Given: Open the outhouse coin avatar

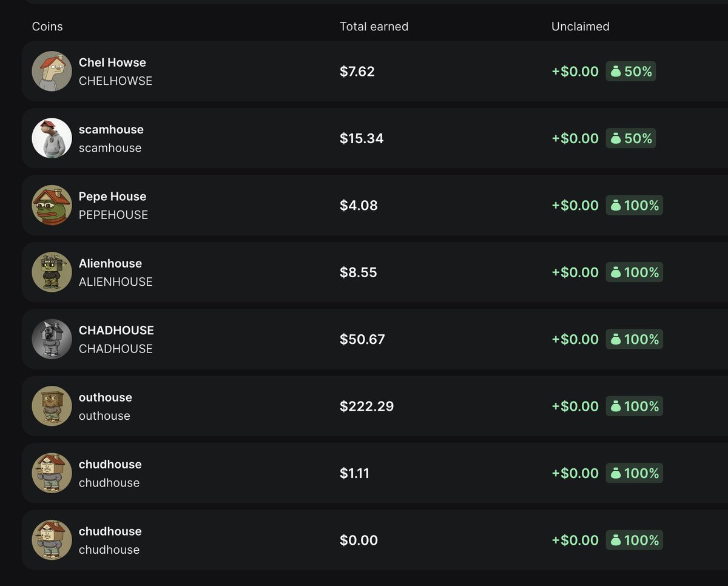Looking at the screenshot, I should tap(52, 406).
